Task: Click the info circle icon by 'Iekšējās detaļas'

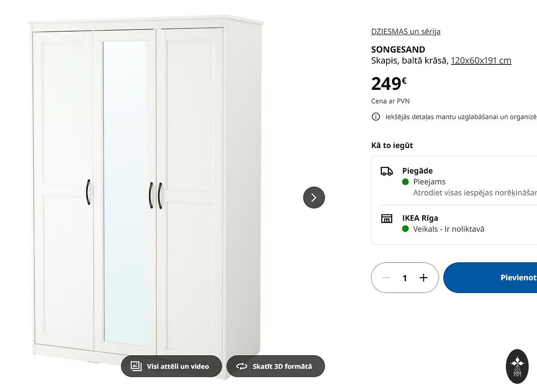Action: (376, 117)
